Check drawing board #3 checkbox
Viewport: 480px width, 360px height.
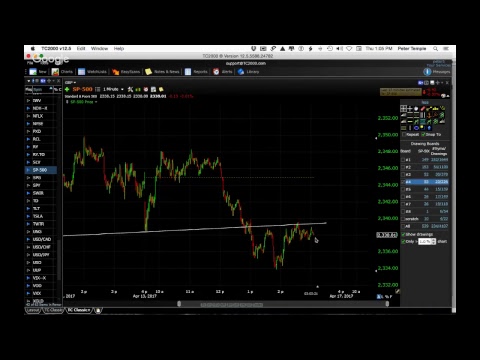tap(403, 174)
